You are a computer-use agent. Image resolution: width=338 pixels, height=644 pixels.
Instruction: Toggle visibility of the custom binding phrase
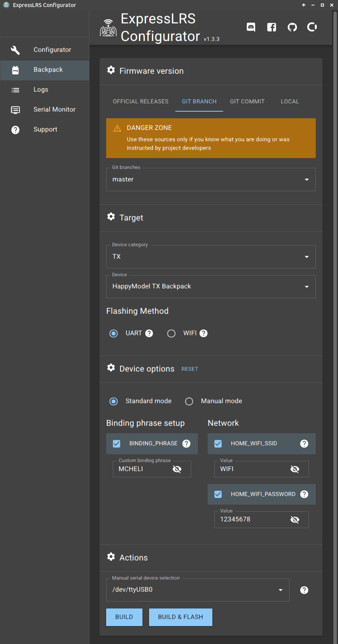[x=177, y=469]
